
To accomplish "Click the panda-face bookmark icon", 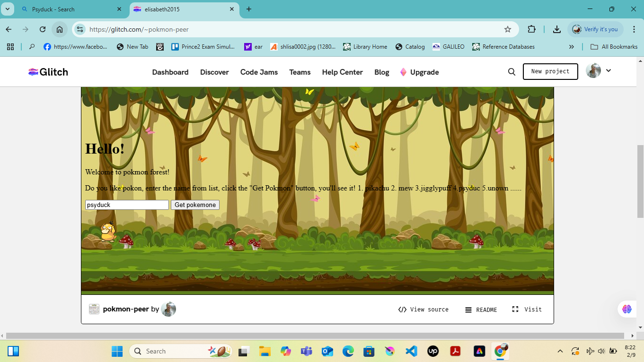I will coord(160,47).
